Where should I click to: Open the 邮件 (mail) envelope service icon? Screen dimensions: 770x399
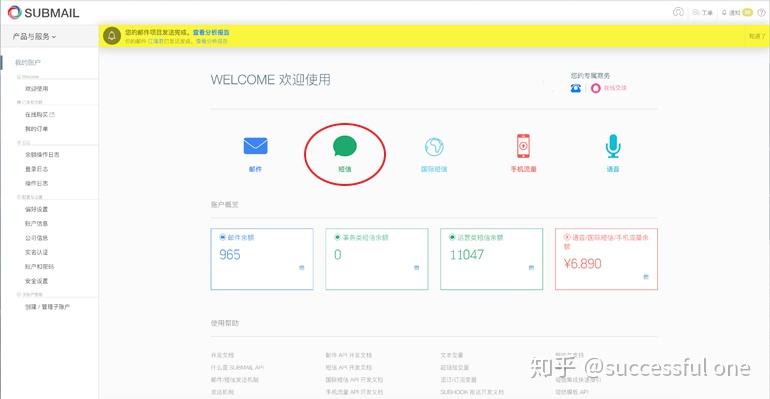coord(255,146)
